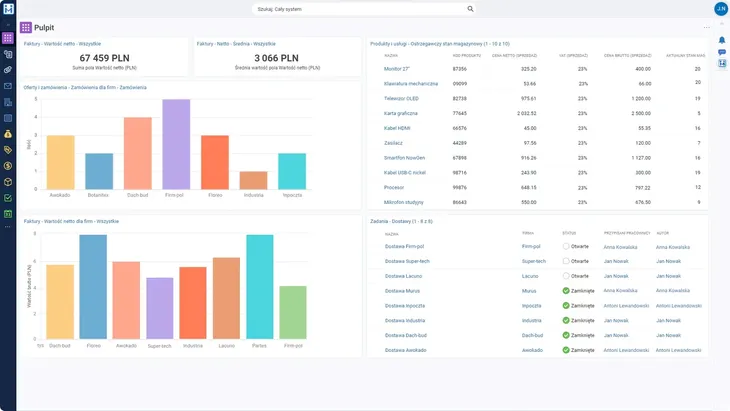Open the Monitor 27" product link

[398, 69]
